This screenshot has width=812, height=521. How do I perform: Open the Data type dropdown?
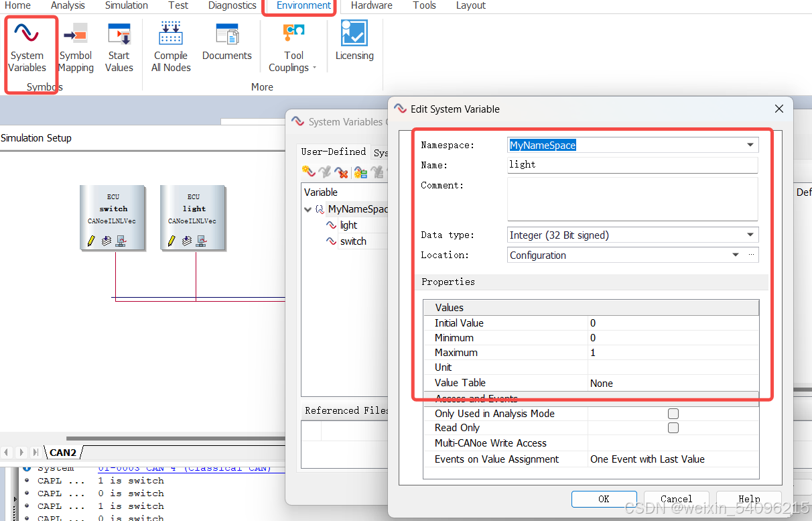click(750, 235)
